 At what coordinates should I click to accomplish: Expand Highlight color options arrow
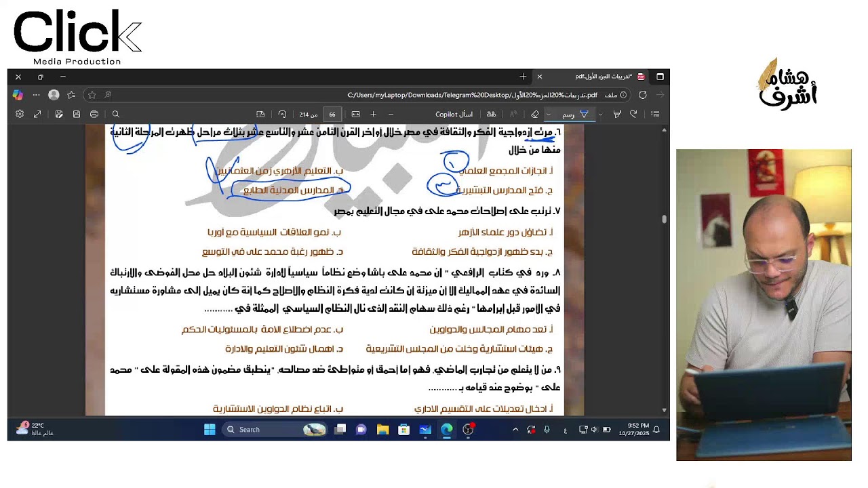click(600, 114)
